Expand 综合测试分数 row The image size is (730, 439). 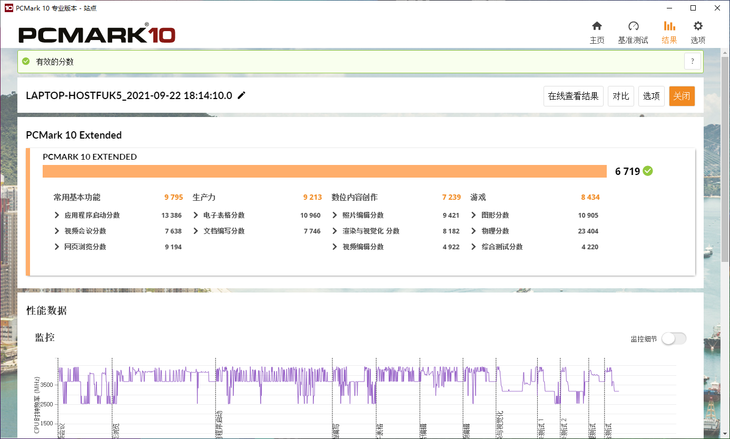[473, 247]
